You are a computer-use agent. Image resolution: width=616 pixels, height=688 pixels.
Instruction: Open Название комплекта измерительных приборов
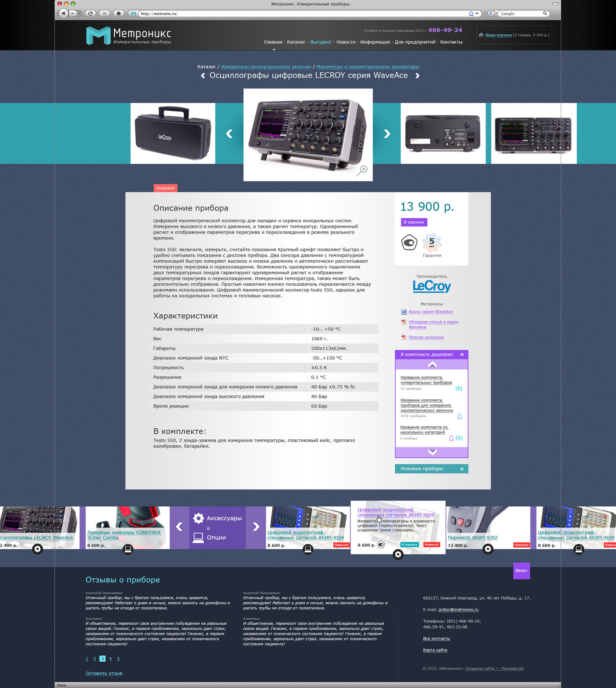[x=426, y=380]
